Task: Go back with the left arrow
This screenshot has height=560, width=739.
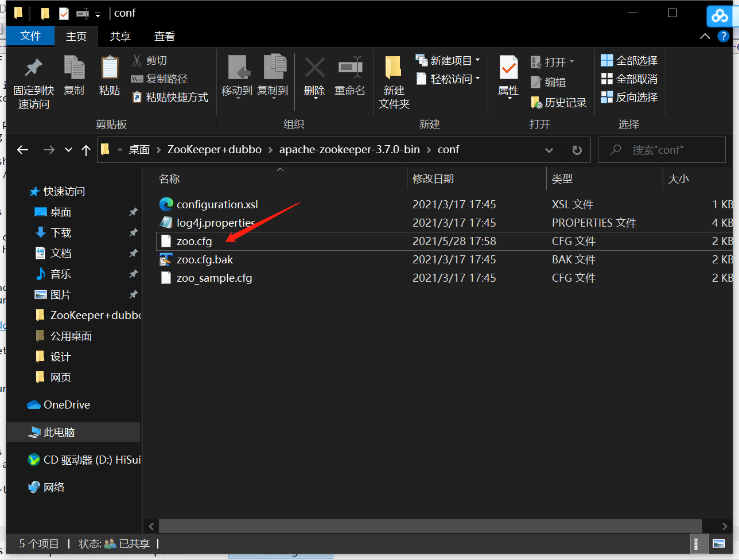Action: (x=23, y=150)
